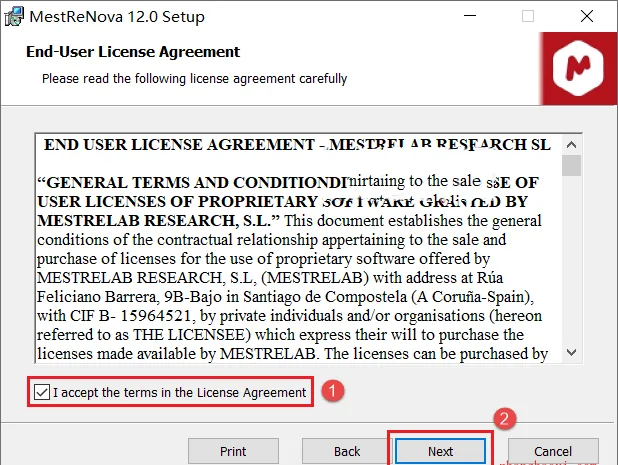Click the 'END USER LICENSE AGREEMENT' title line
The width and height of the screenshot is (618, 465).
click(x=297, y=145)
